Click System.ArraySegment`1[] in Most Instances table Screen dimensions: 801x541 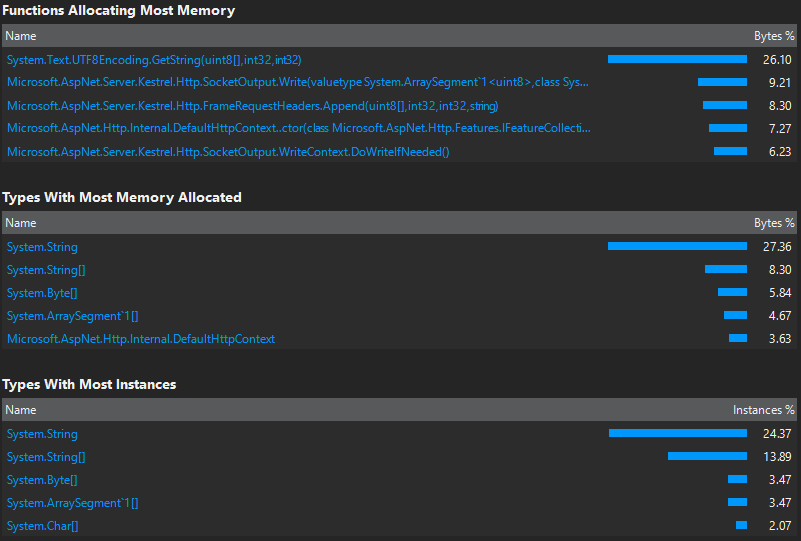[x=73, y=503]
